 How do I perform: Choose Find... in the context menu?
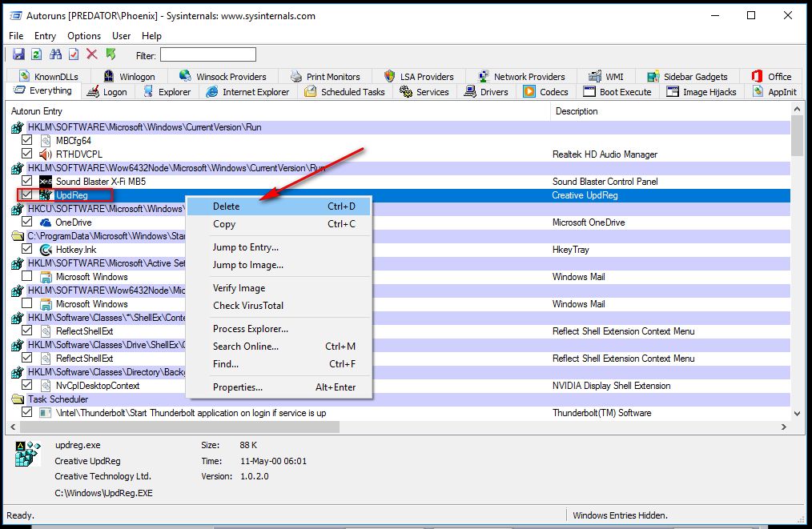(279, 364)
